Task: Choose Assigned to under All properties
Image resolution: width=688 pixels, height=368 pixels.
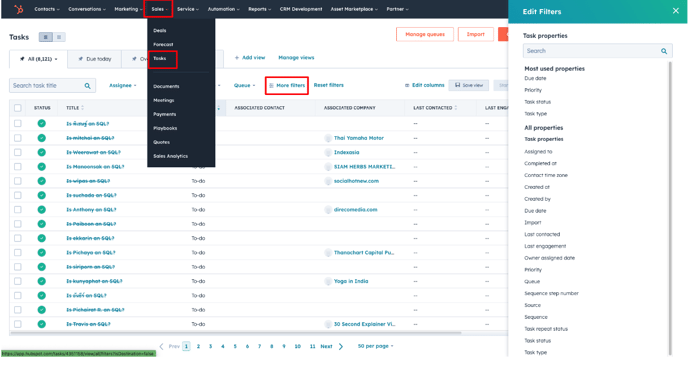Action: (538, 152)
